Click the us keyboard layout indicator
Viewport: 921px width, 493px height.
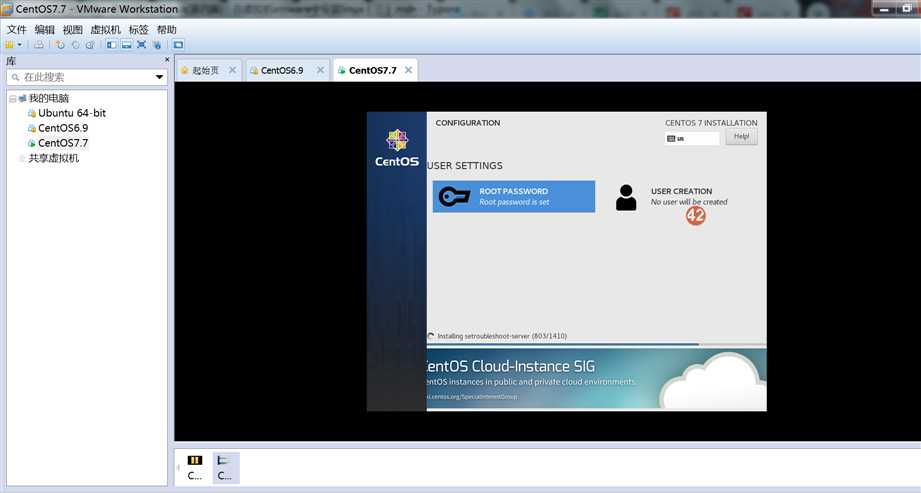[692, 139]
